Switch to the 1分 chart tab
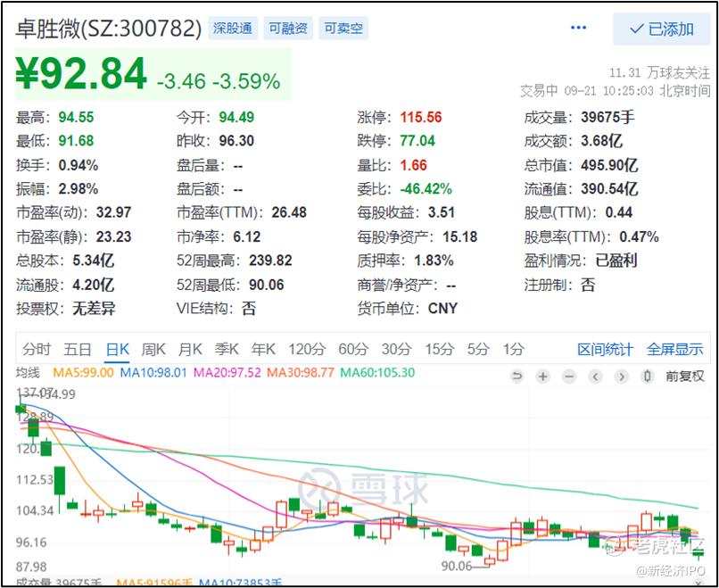Viewport: 719px width, 588px height. [514, 350]
